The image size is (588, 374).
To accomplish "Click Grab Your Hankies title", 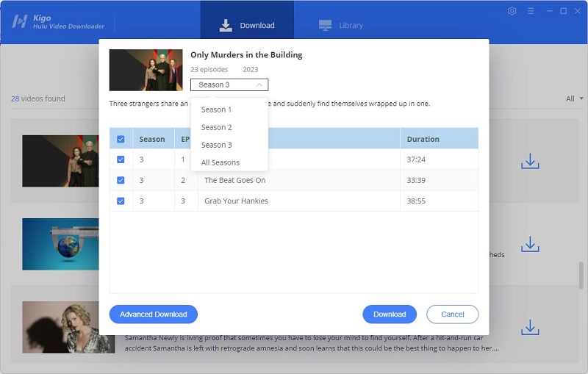I will (236, 201).
